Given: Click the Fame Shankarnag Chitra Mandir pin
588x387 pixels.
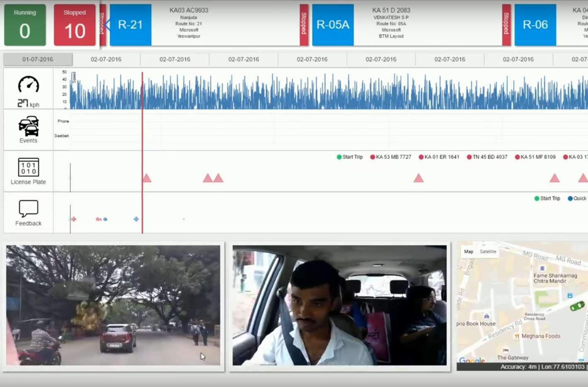Looking at the screenshot, I should (542, 268).
